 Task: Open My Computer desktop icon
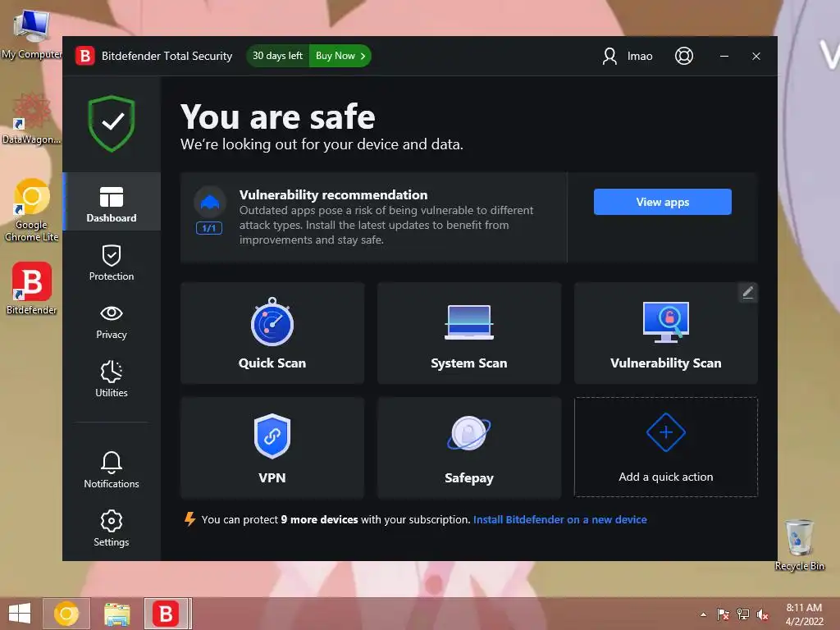click(x=31, y=34)
